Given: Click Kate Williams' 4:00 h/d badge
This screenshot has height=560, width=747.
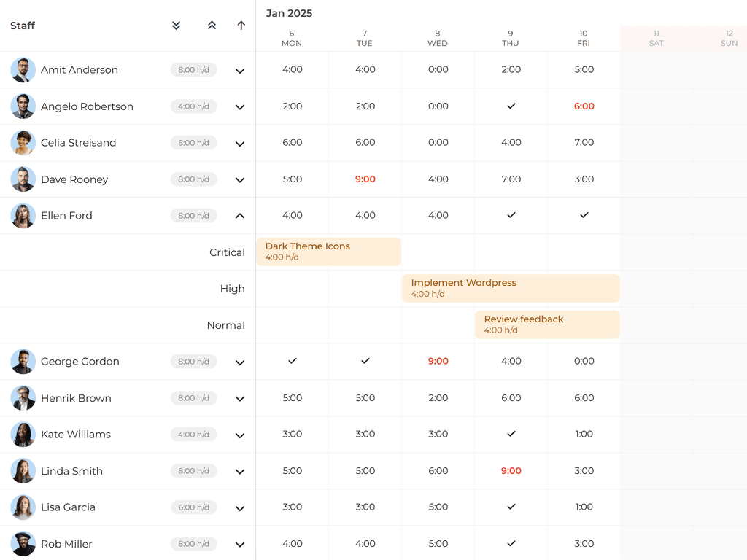Looking at the screenshot, I should [x=193, y=434].
